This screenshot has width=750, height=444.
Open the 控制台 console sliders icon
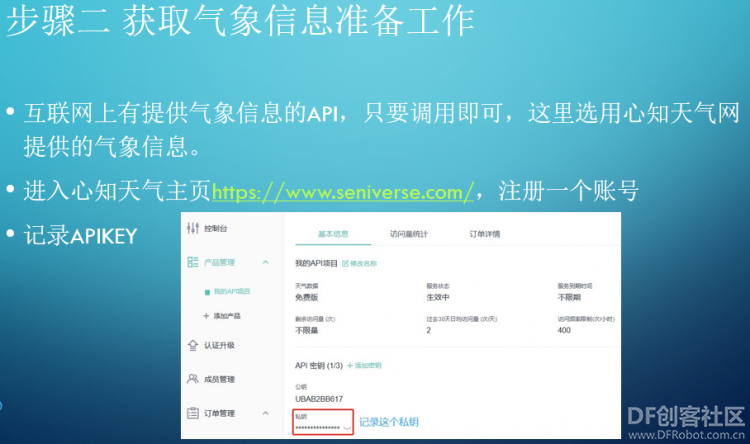click(193, 228)
